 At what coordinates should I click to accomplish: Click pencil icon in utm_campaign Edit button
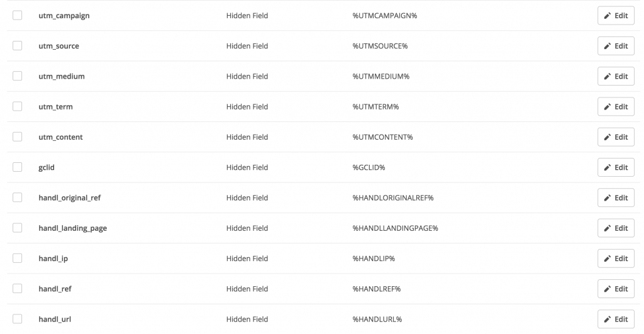[x=608, y=16]
